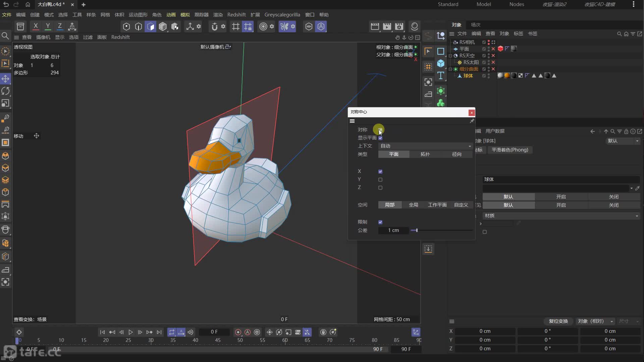
Task: Open the 材质 dropdown
Action: pyautogui.click(x=561, y=216)
